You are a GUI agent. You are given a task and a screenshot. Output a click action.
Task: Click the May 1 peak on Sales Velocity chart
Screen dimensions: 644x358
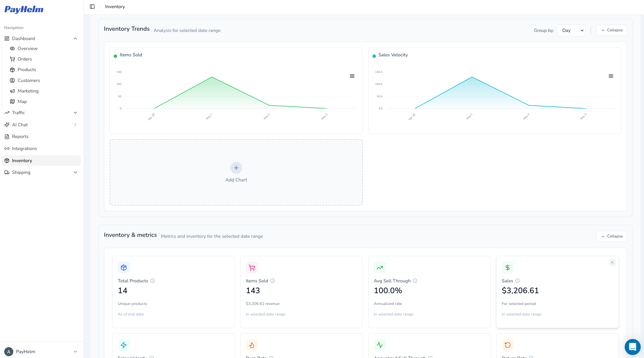pos(472,77)
